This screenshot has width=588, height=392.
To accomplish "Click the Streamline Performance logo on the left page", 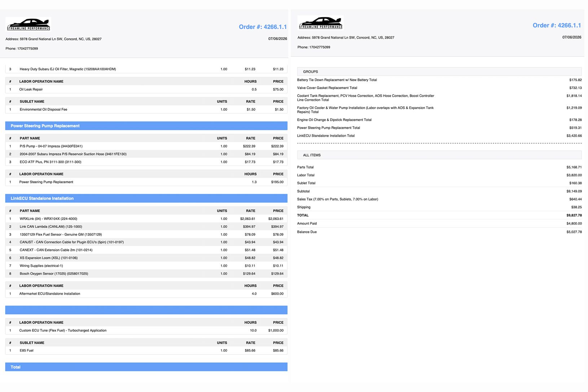I will click(28, 24).
